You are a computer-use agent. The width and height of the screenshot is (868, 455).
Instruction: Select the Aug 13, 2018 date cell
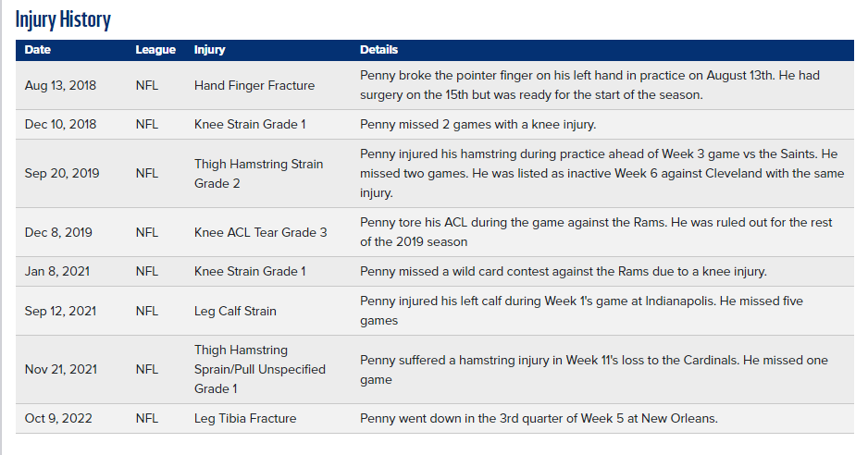[60, 85]
